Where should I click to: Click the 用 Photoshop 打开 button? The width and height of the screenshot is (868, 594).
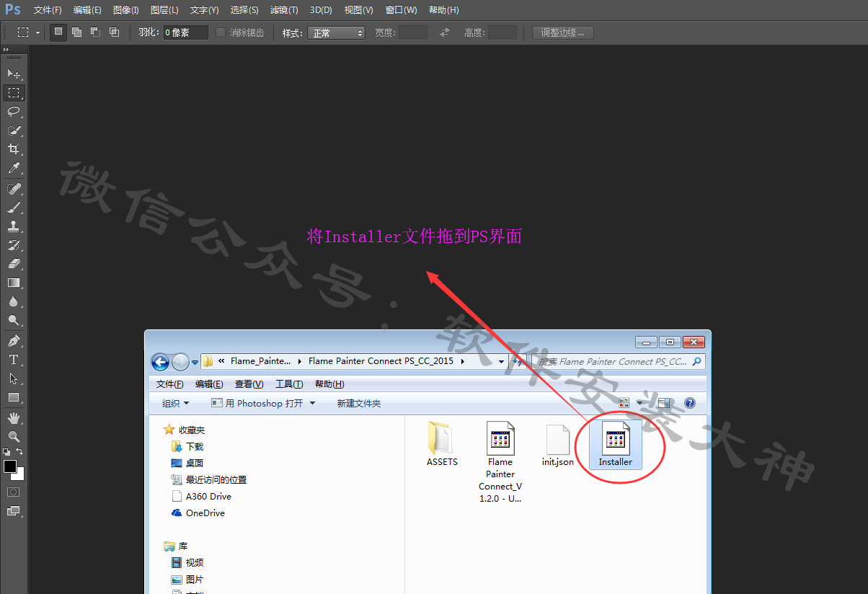click(x=257, y=404)
